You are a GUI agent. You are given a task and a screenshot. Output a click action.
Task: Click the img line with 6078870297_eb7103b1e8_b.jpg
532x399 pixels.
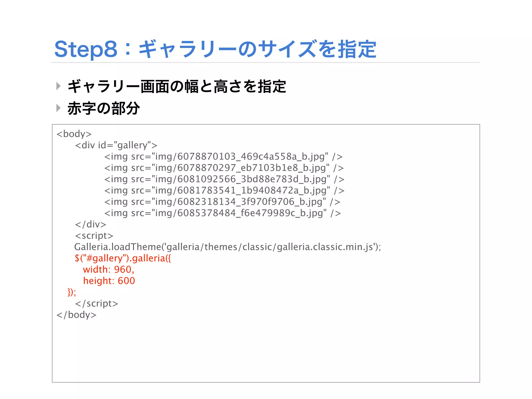coord(224,168)
